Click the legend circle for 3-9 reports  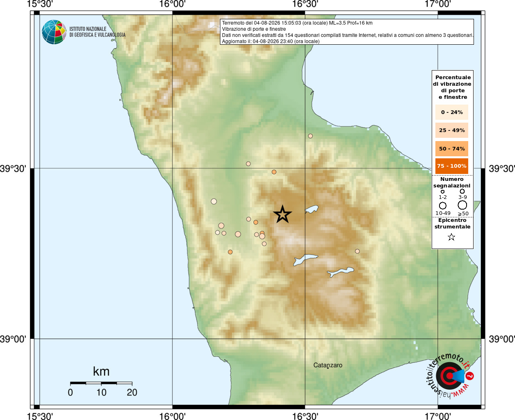[x=462, y=191]
